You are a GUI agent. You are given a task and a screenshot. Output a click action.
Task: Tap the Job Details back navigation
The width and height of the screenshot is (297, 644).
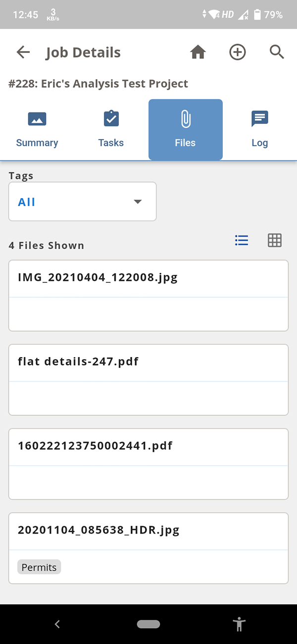(23, 52)
